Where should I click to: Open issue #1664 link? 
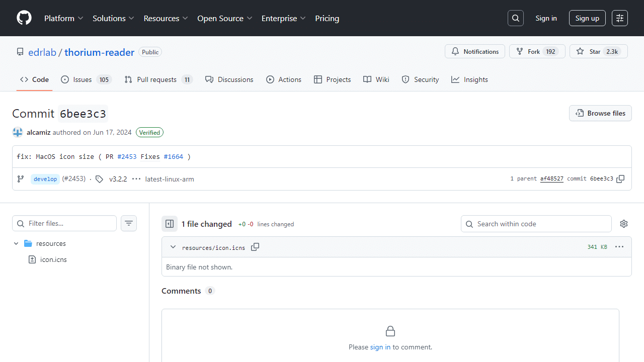(174, 157)
